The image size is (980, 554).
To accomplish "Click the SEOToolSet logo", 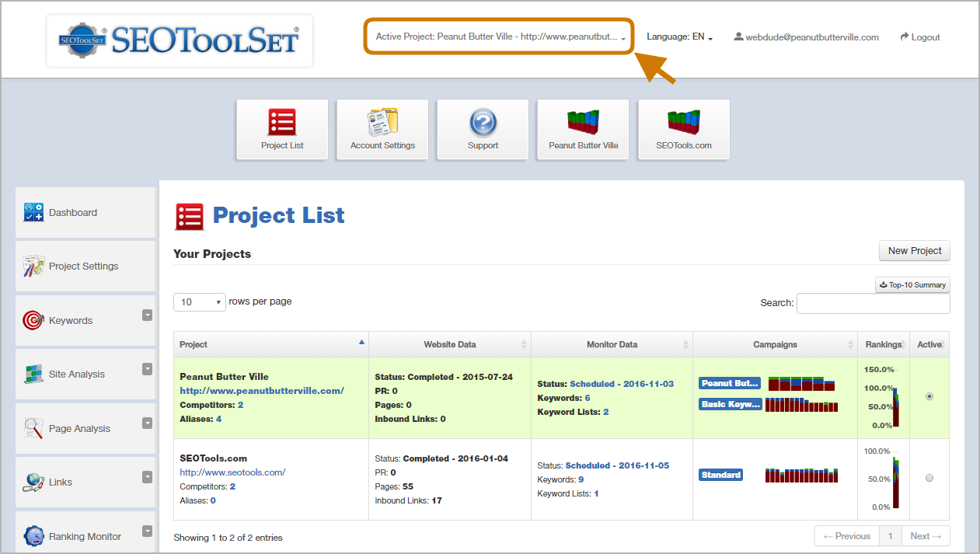I will click(x=180, y=40).
